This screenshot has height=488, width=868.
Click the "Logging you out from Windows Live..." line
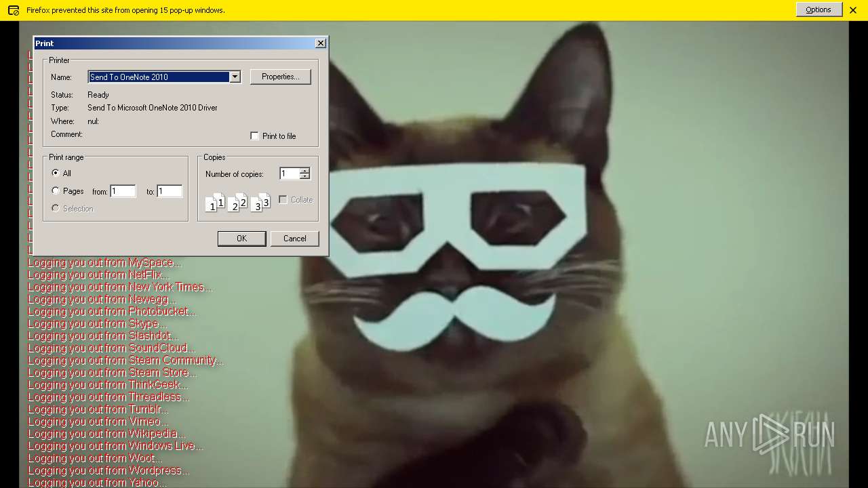click(115, 445)
